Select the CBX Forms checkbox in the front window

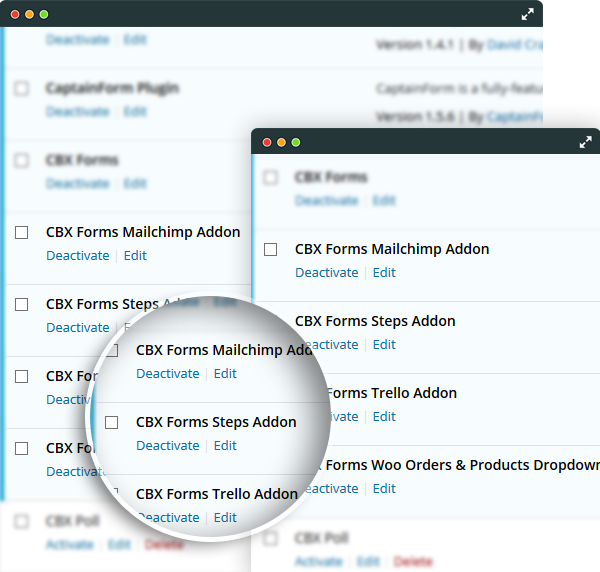coord(271,178)
